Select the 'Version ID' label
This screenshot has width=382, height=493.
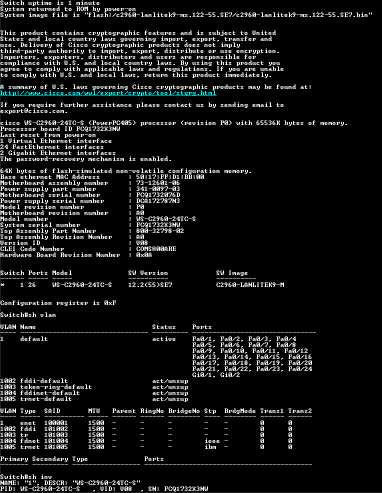click(20, 243)
